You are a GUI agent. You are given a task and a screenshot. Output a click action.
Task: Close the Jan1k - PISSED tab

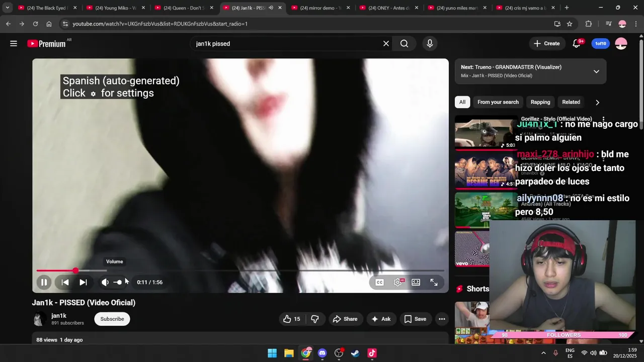pyautogui.click(x=280, y=8)
